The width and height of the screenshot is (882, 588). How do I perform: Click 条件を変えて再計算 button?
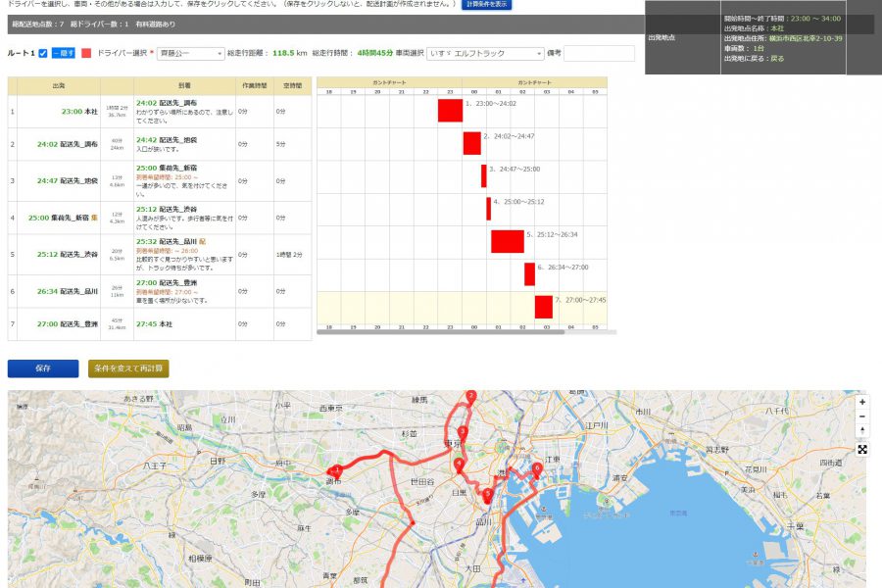[x=128, y=368]
